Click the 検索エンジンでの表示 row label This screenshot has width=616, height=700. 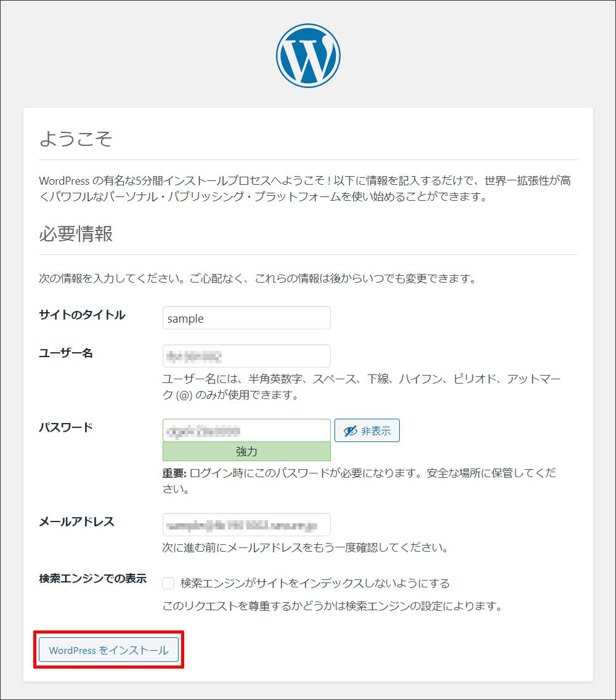tap(92, 579)
